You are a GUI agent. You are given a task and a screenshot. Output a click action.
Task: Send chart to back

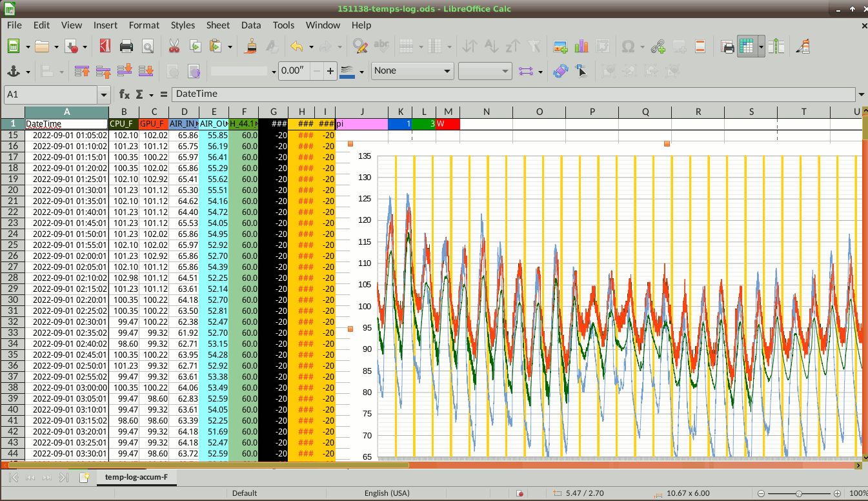tap(146, 71)
